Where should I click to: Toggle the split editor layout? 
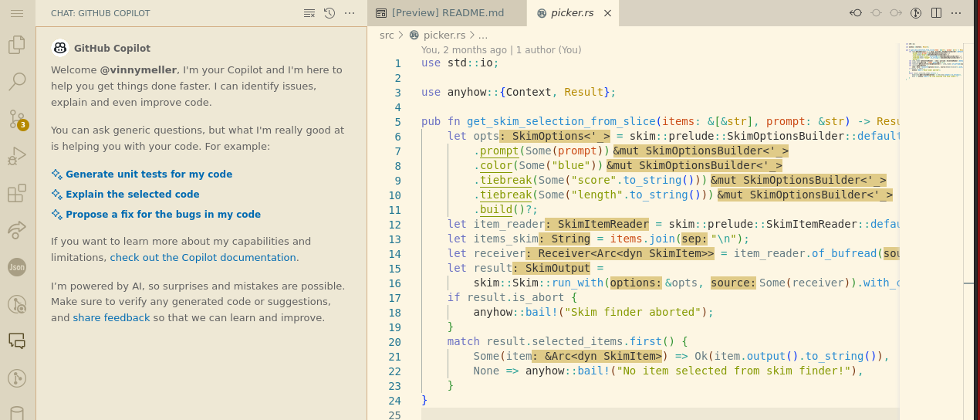click(x=936, y=13)
